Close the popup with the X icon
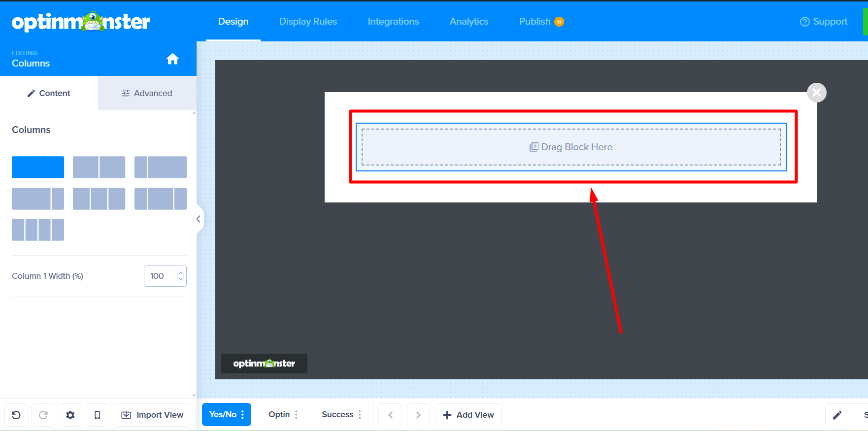868x431 pixels. coord(816,93)
